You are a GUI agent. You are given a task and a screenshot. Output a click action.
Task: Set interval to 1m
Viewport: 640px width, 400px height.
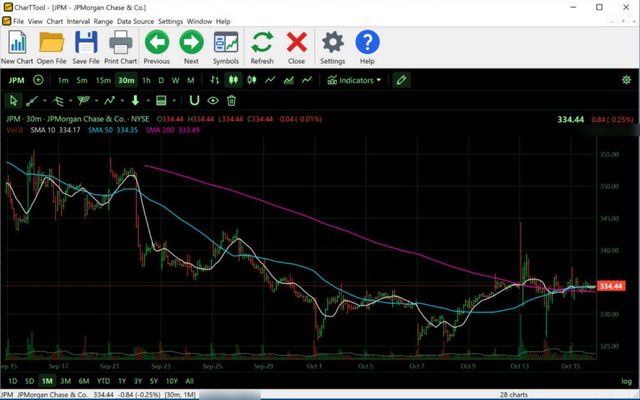[x=63, y=80]
